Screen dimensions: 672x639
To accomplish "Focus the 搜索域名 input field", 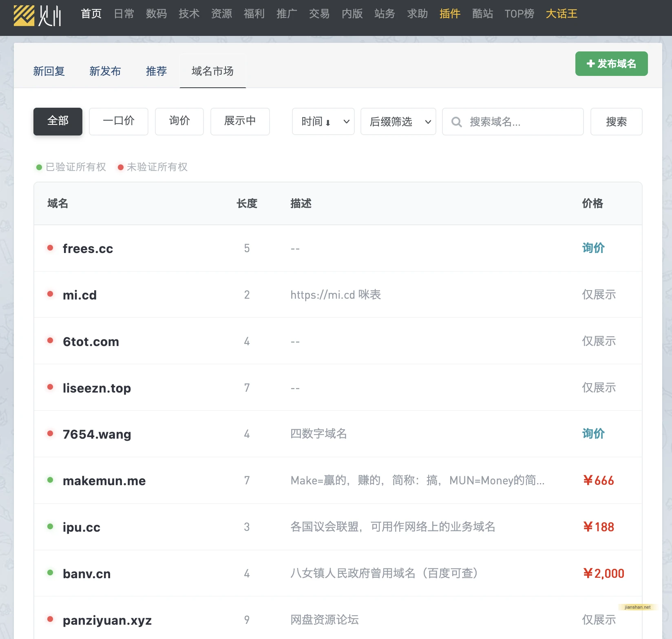I will 513,122.
